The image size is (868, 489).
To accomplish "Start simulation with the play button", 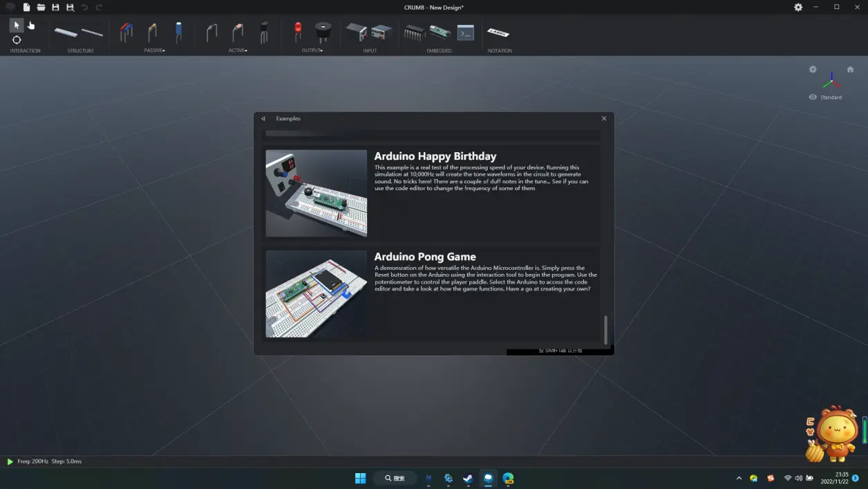I will click(x=10, y=461).
